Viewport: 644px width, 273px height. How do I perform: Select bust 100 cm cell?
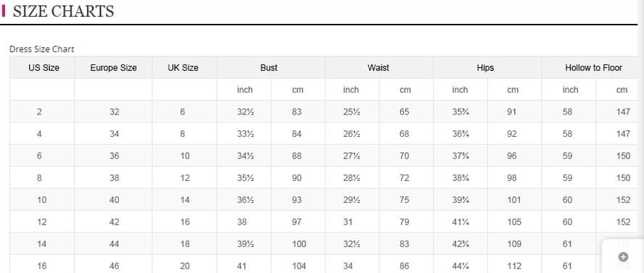[x=298, y=244]
